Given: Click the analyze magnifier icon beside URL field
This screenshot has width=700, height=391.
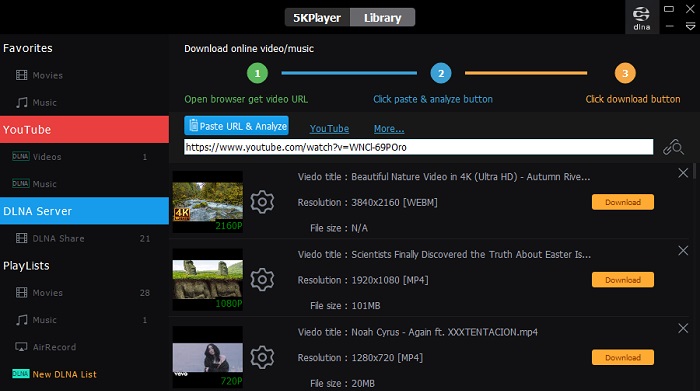Looking at the screenshot, I should [673, 147].
